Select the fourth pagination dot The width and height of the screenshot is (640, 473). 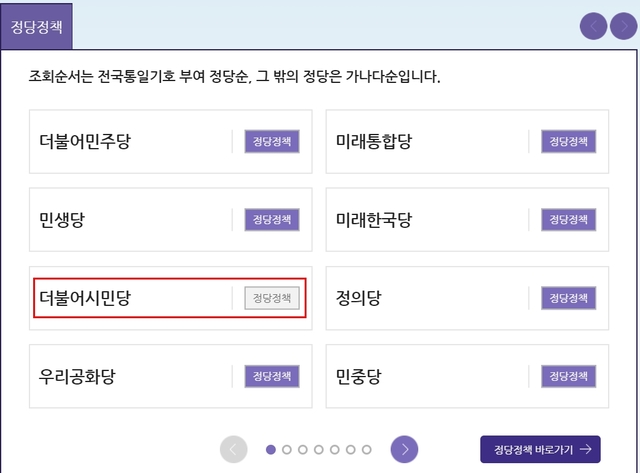[319, 449]
